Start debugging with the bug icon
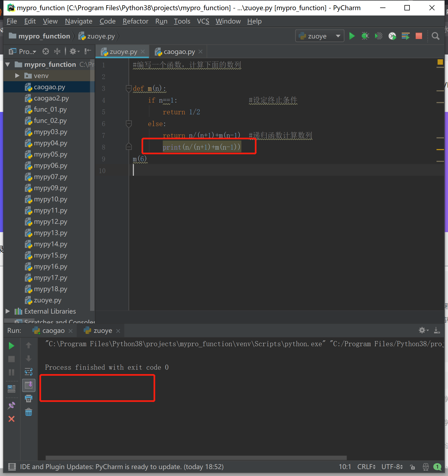This screenshot has width=448, height=476. pyautogui.click(x=365, y=36)
